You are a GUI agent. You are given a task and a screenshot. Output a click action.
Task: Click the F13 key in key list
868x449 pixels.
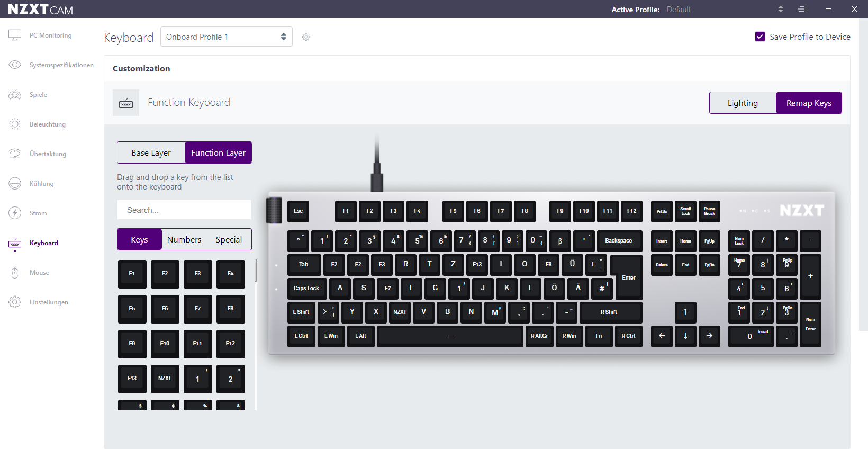[x=132, y=379]
